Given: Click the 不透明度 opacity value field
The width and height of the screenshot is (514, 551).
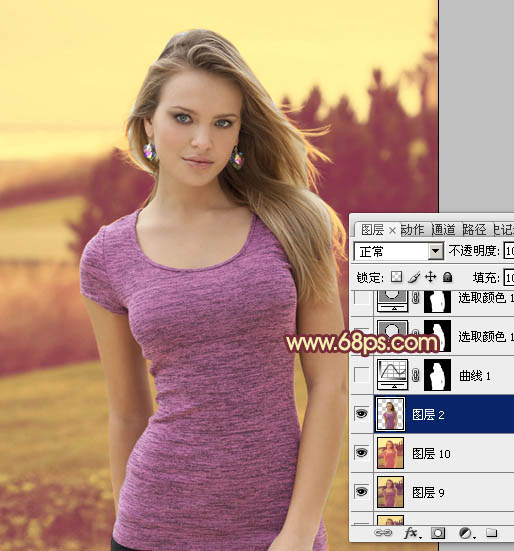Looking at the screenshot, I should pyautogui.click(x=509, y=251).
